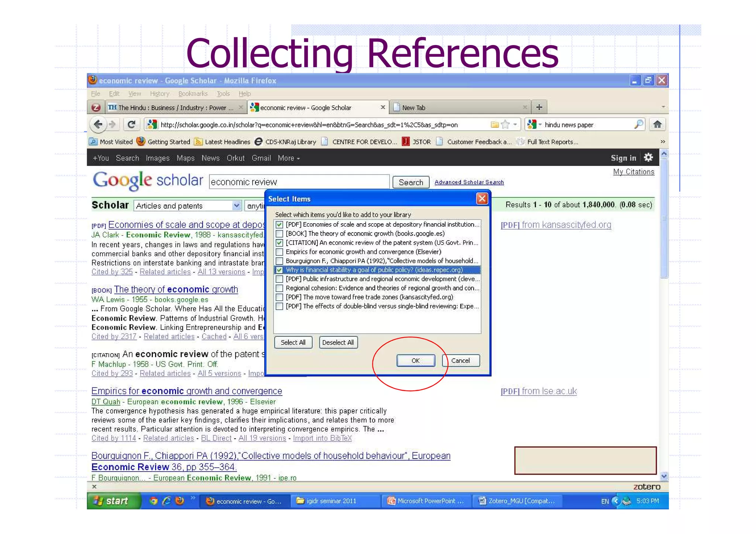Image resolution: width=756 pixels, height=534 pixels.
Task: Open the Tools menu
Action: [223, 94]
